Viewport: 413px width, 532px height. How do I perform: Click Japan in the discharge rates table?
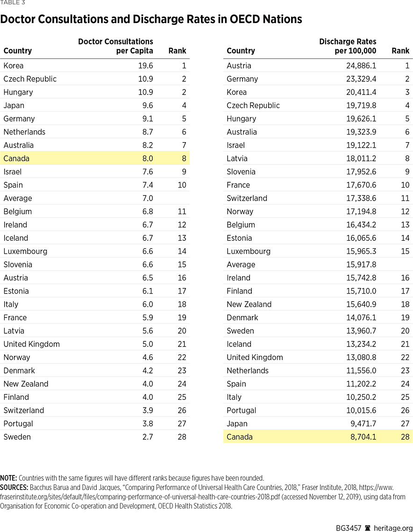(x=237, y=424)
